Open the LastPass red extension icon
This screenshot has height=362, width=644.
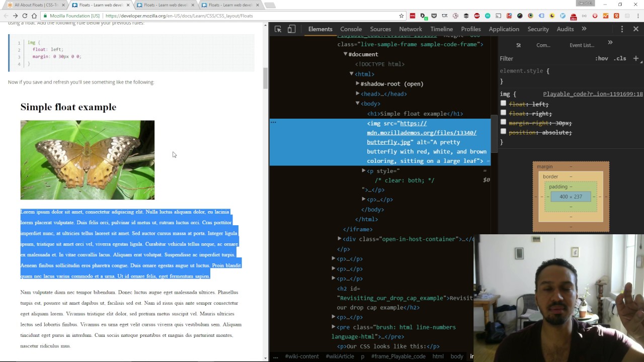[412, 16]
